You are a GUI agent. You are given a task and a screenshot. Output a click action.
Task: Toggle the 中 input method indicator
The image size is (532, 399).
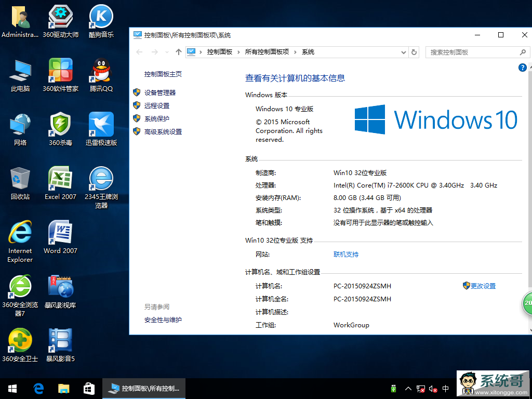tap(446, 389)
